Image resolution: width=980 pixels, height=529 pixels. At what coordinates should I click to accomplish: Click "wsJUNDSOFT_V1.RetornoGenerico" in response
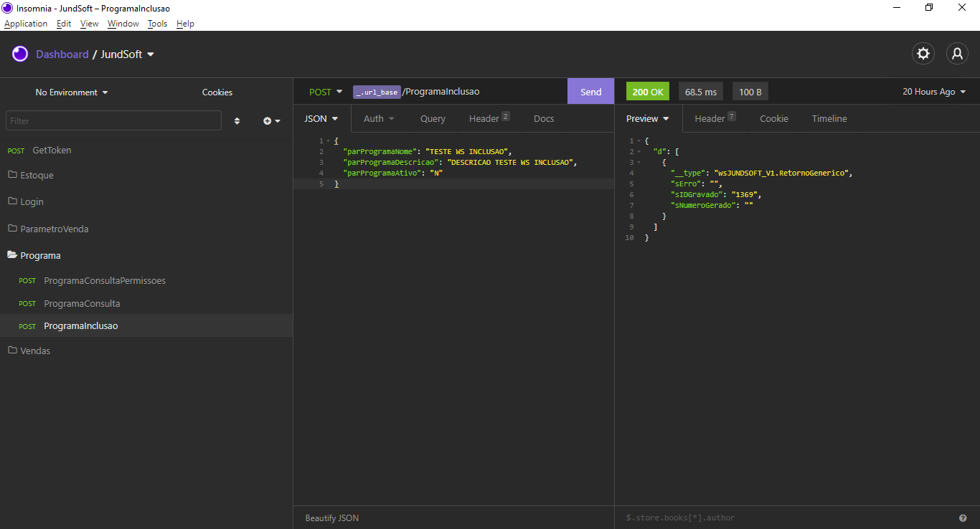pos(782,173)
